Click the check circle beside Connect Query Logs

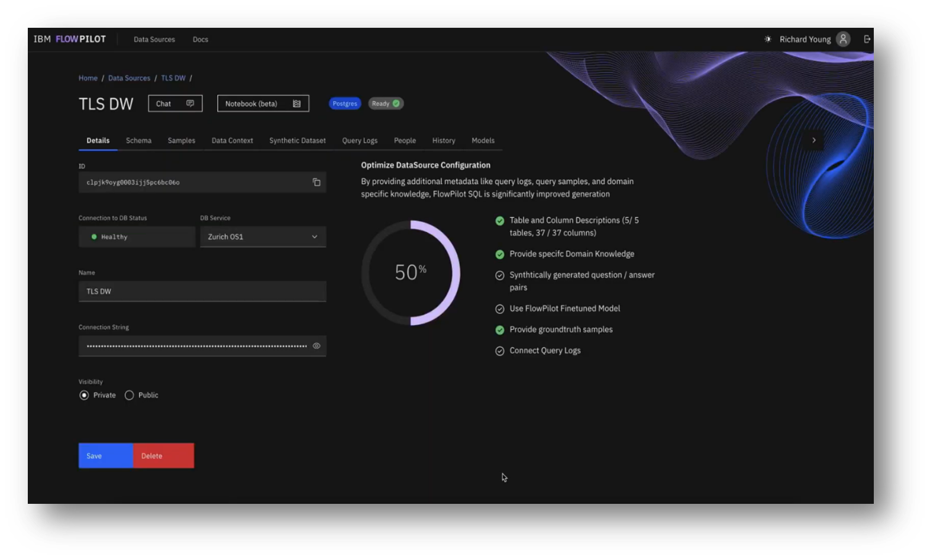[x=499, y=351]
